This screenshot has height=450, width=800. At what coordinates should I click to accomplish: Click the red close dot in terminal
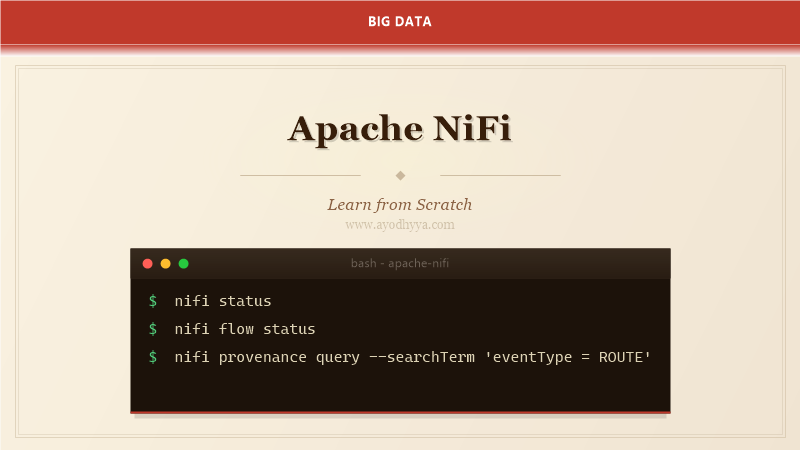point(147,264)
